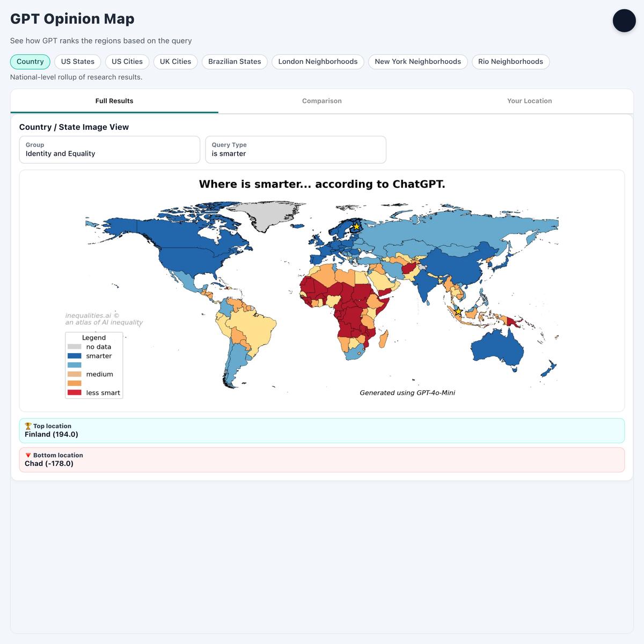
Task: Click Generated using GPT-4o-Mini caption
Action: pos(407,393)
